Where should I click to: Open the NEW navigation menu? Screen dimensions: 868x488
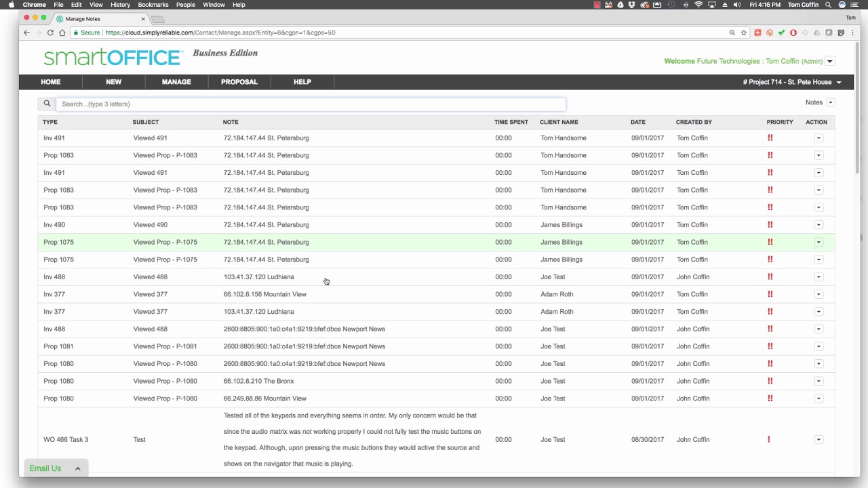coord(113,82)
